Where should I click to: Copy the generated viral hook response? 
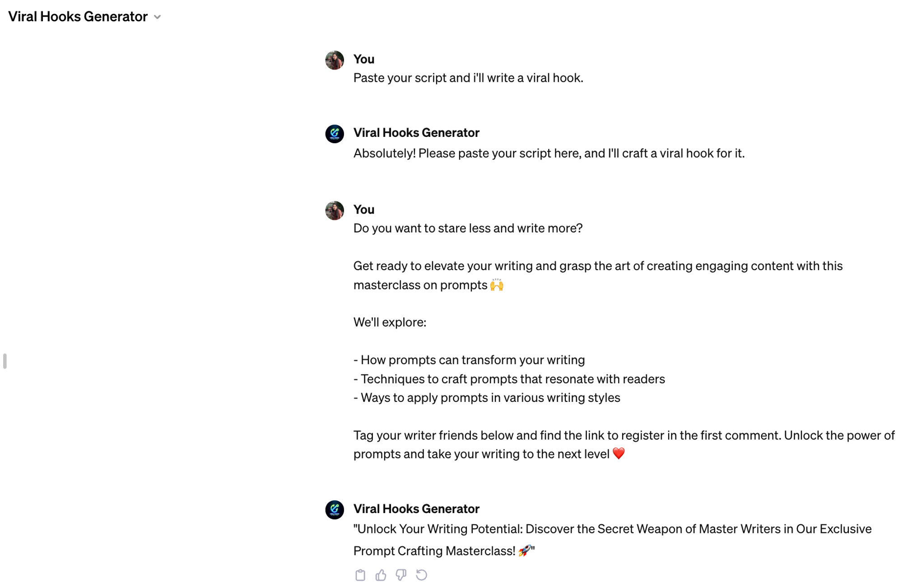click(360, 575)
